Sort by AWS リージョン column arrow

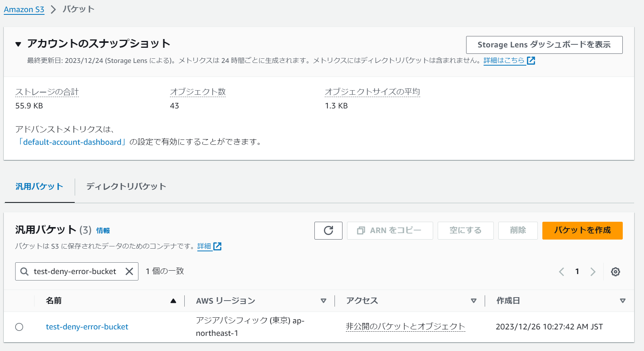click(324, 301)
